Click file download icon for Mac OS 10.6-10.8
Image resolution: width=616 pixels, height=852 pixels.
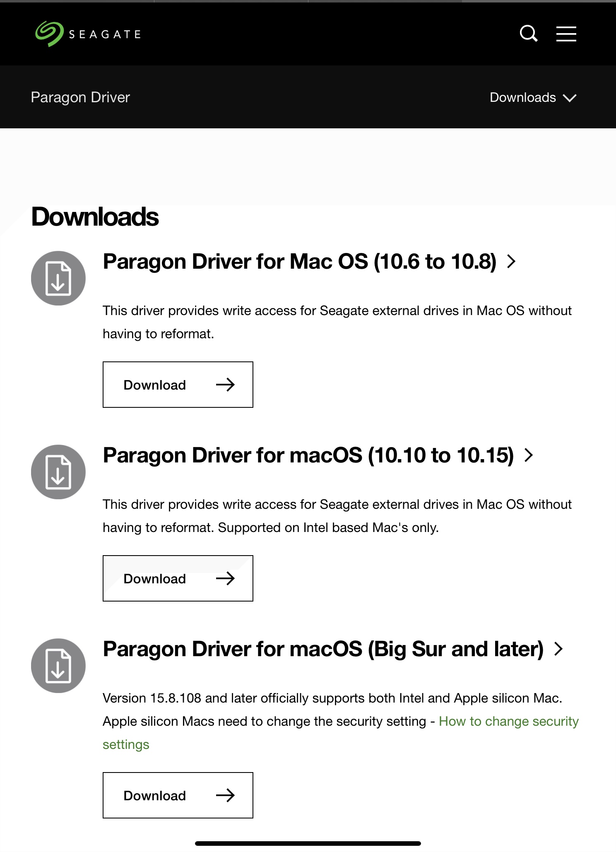58,278
